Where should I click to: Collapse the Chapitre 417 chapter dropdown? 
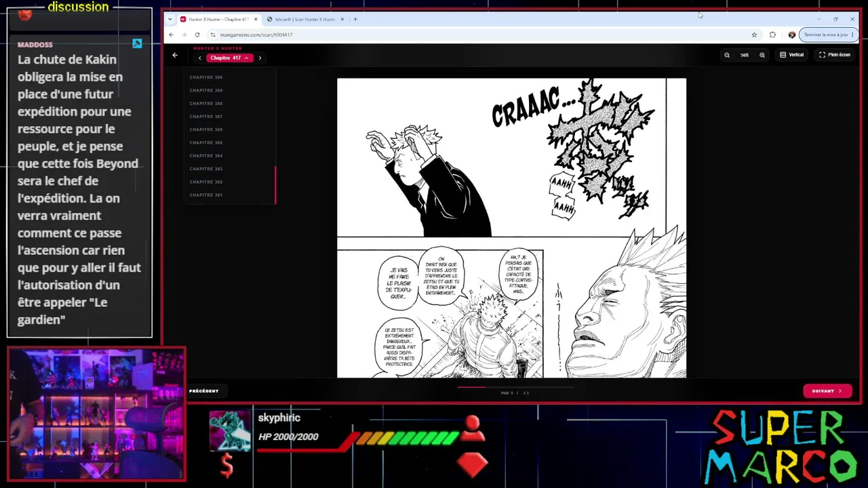pyautogui.click(x=230, y=58)
